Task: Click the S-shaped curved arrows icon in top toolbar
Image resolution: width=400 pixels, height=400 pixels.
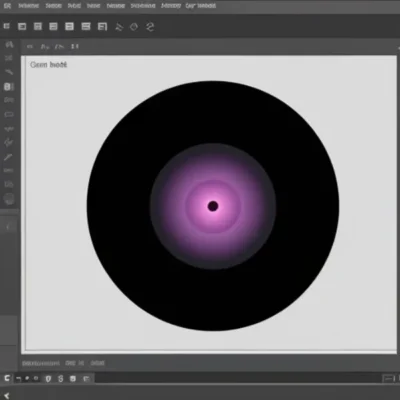Action: click(150, 27)
